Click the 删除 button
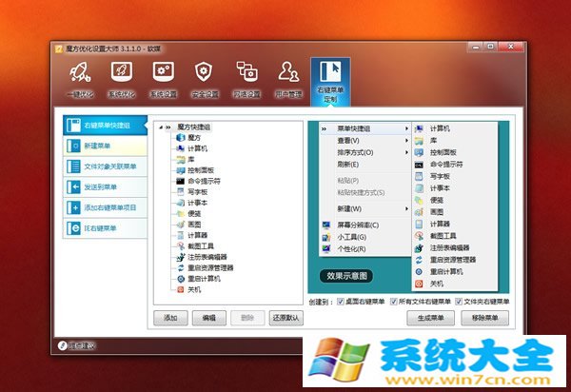Image resolution: width=571 pixels, height=392 pixels. pyautogui.click(x=247, y=318)
